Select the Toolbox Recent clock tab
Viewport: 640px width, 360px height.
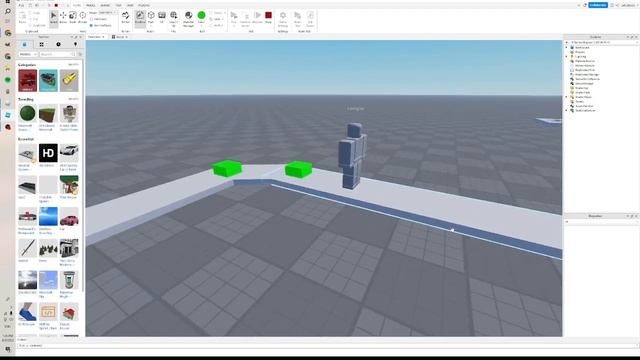coord(58,44)
